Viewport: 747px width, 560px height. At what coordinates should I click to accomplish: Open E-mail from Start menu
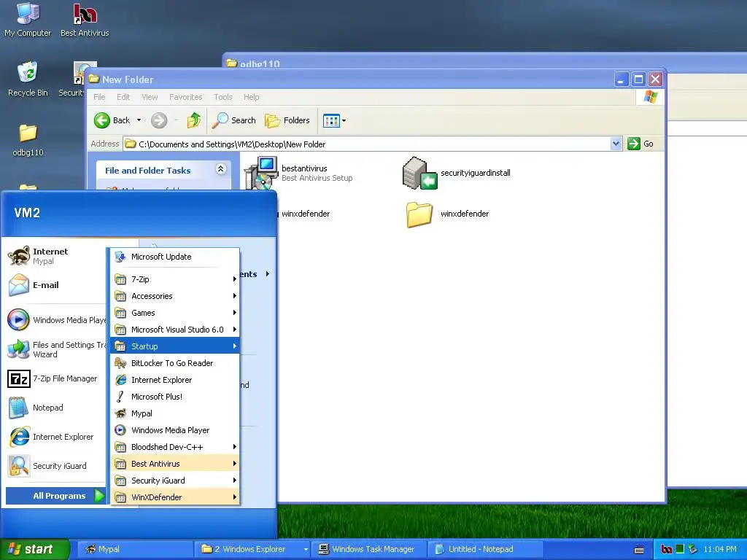click(56, 285)
